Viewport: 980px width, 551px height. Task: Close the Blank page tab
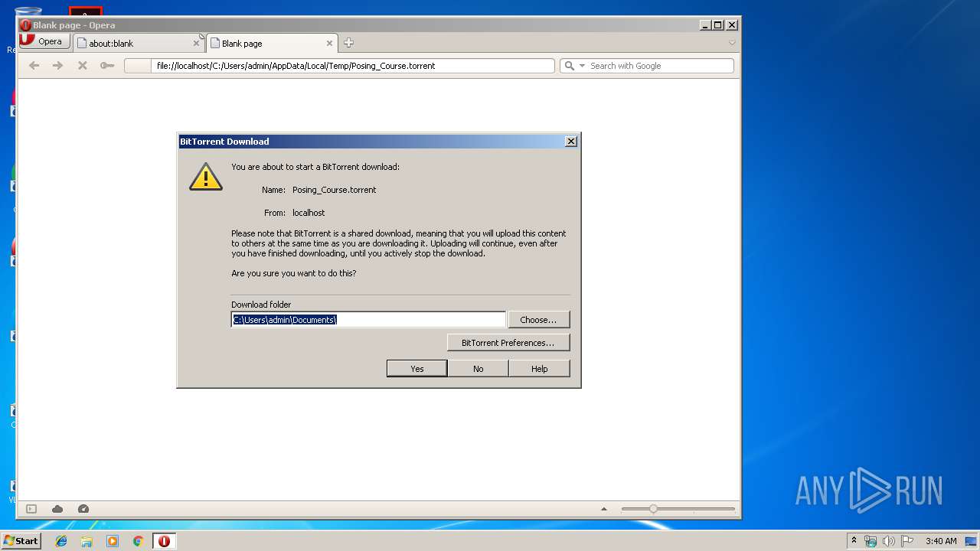[329, 44]
